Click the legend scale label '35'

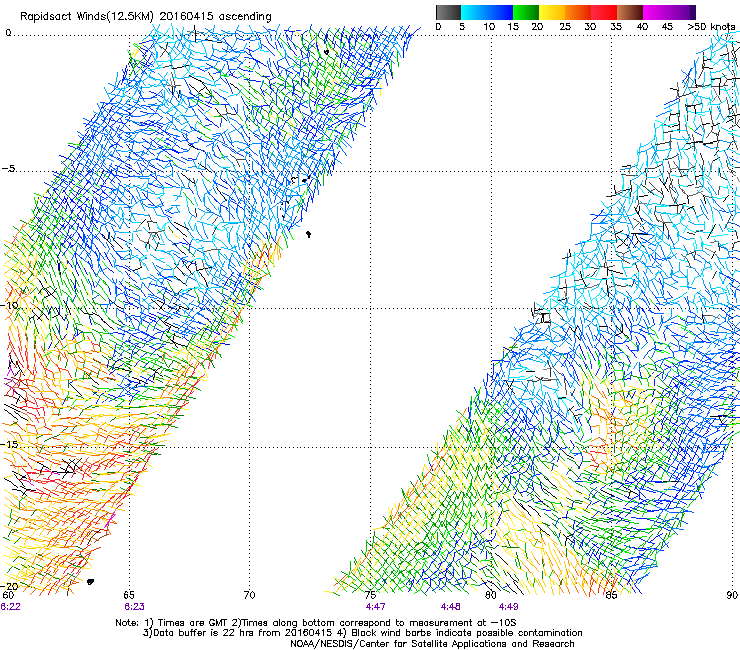616,27
